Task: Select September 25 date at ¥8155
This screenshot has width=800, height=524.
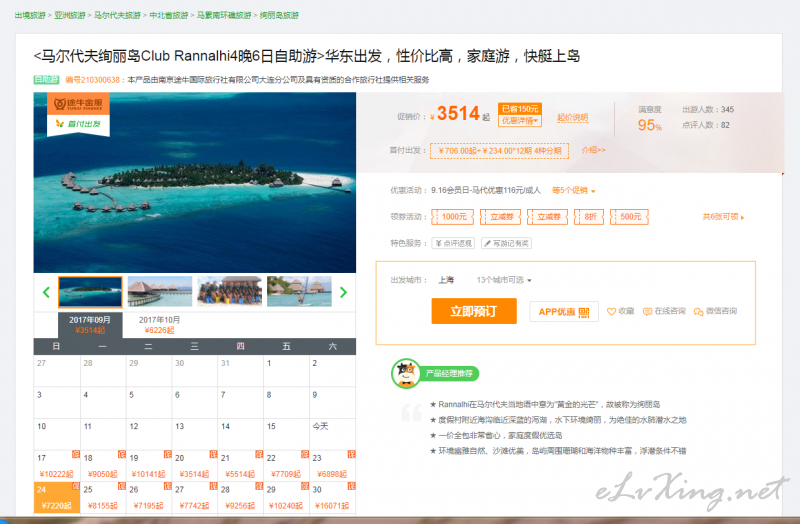Action: coord(103,497)
